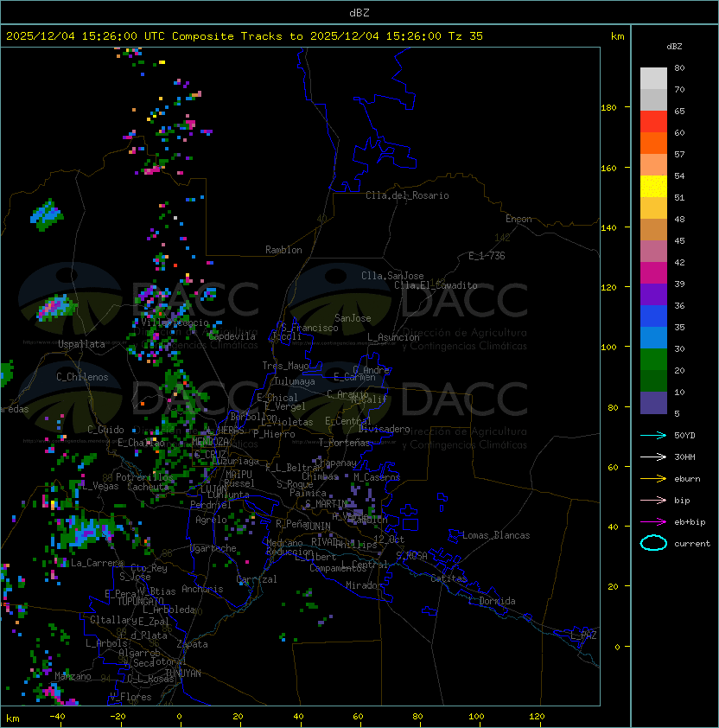Select the Villavicencio map label
This screenshot has height=728, width=719.
pyautogui.click(x=175, y=322)
